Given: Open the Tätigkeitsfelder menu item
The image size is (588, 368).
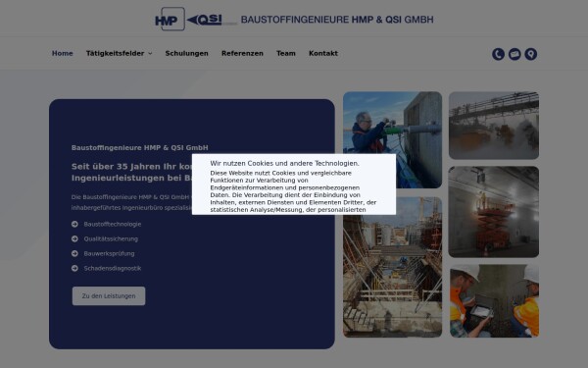Looking at the screenshot, I should tap(115, 53).
